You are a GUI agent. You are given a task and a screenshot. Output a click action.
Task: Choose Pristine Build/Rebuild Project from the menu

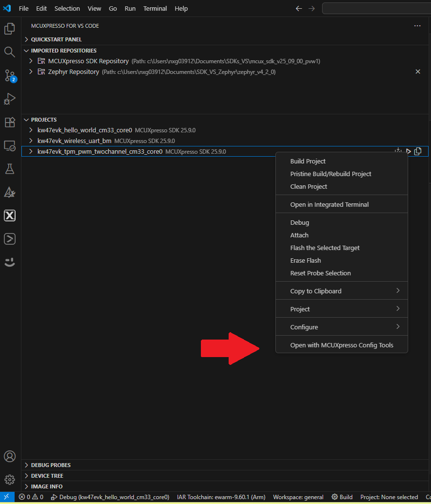[x=331, y=174]
